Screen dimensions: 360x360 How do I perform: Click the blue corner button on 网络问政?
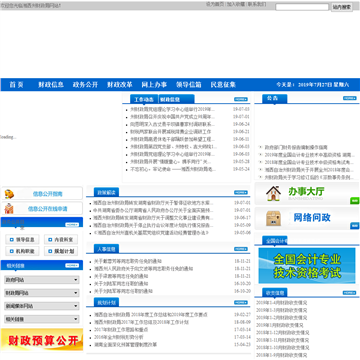[355, 226]
